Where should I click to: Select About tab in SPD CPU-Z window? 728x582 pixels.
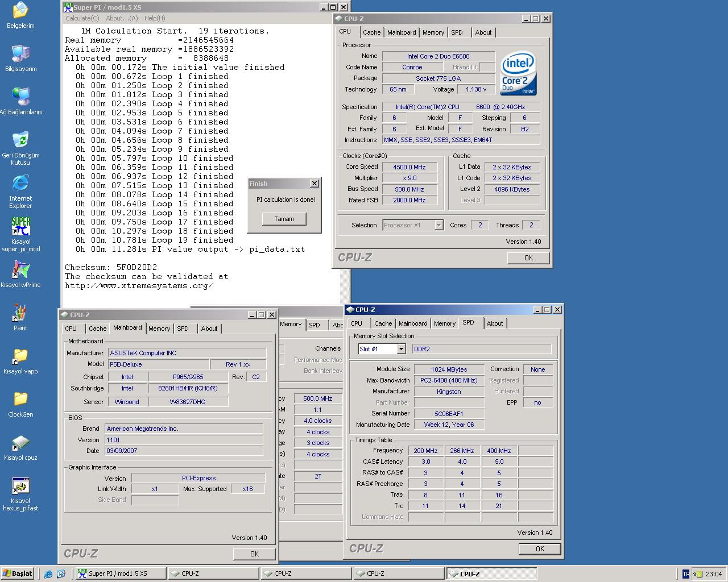point(495,323)
